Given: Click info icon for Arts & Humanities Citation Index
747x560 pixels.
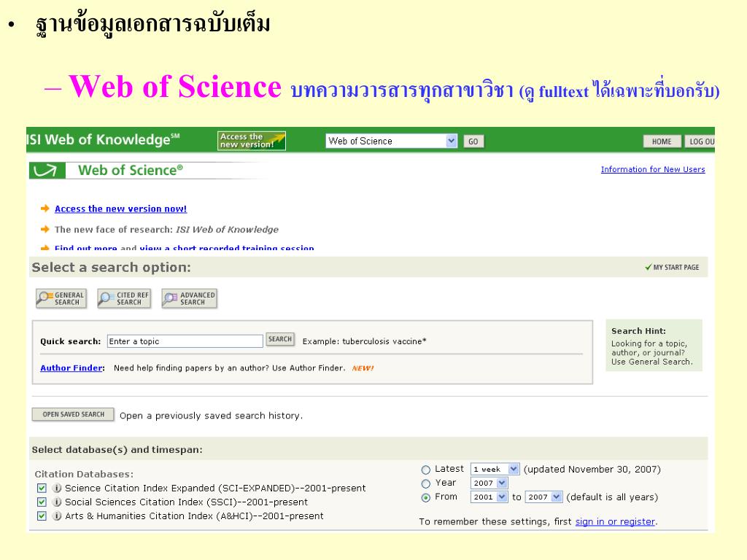Looking at the screenshot, I should coord(57,516).
